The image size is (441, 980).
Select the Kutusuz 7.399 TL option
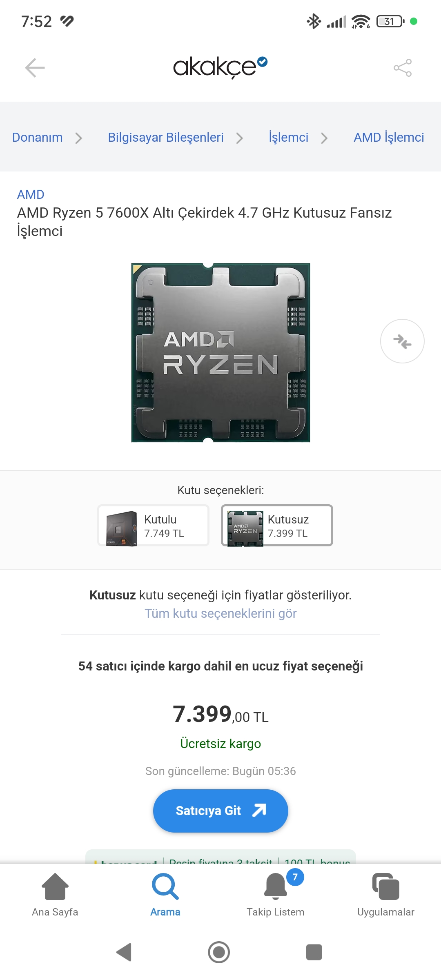[x=277, y=526]
